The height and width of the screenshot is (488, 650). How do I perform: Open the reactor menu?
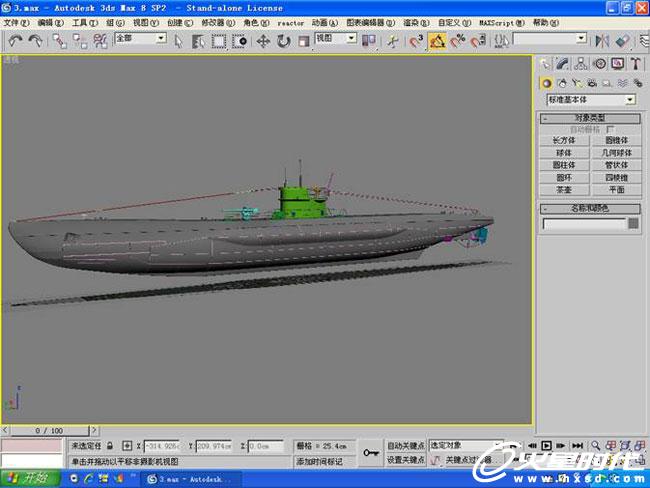pos(290,23)
